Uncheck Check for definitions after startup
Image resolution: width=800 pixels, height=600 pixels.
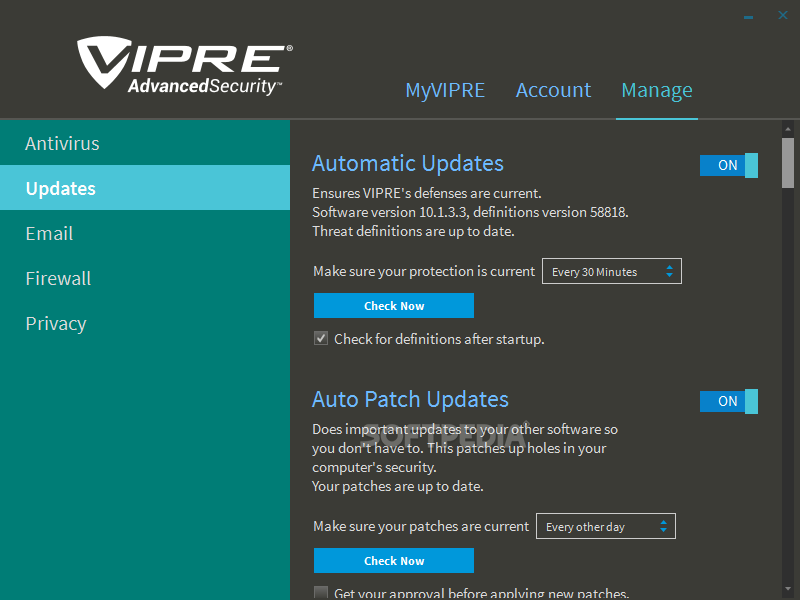tap(321, 338)
